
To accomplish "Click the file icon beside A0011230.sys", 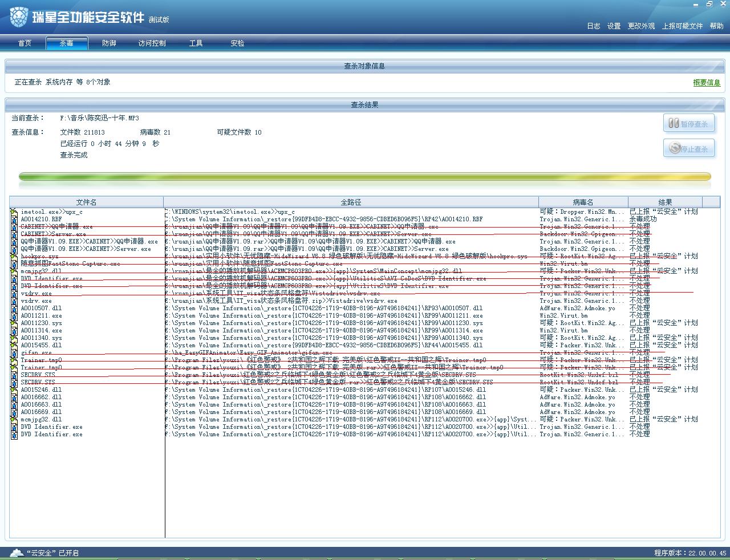I will [x=14, y=323].
